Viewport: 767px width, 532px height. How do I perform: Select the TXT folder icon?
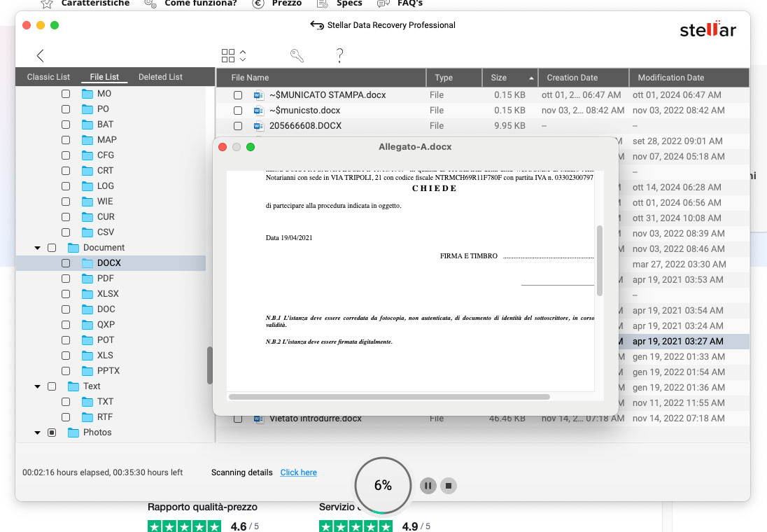coord(87,402)
